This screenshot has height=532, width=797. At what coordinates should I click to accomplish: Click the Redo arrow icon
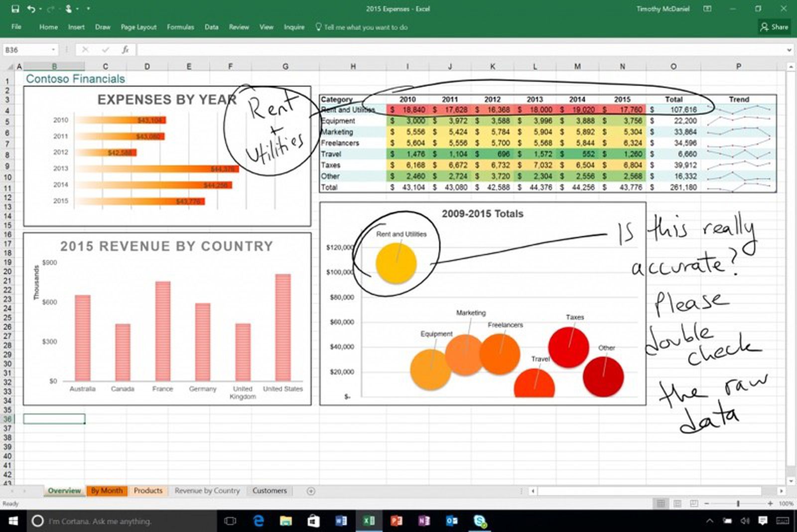click(50, 8)
